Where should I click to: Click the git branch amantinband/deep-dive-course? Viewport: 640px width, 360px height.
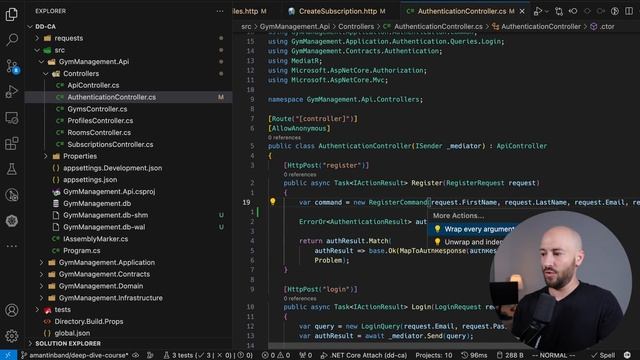[75, 355]
